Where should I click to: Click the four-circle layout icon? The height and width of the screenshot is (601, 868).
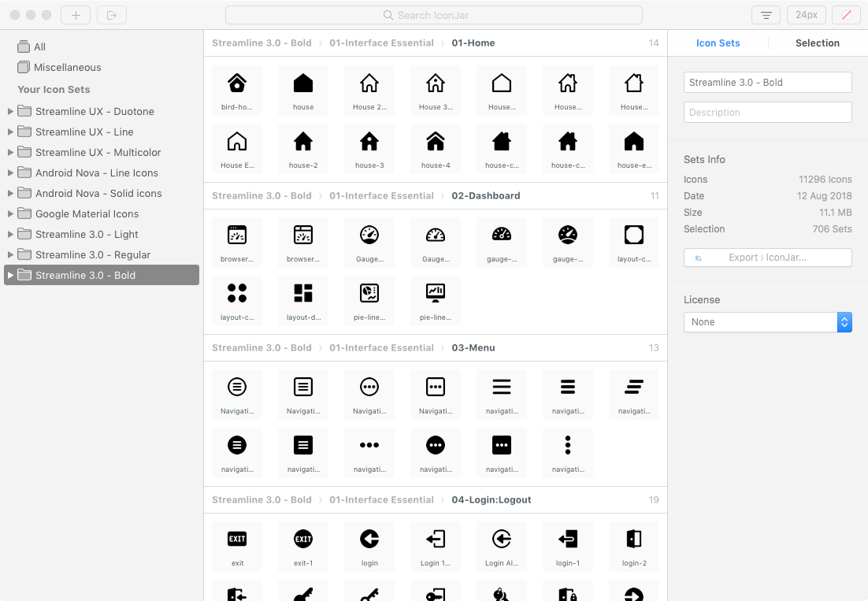pos(237,301)
